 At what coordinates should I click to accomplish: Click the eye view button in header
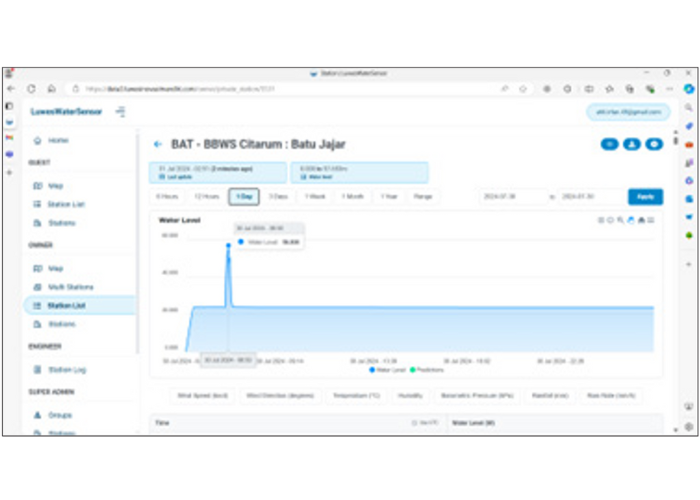(x=609, y=145)
